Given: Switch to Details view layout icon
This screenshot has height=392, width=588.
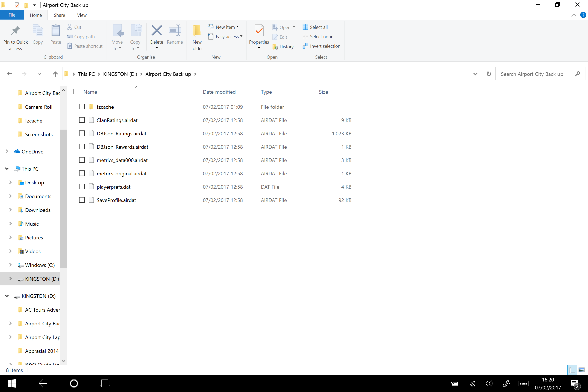Looking at the screenshot, I should point(572,370).
